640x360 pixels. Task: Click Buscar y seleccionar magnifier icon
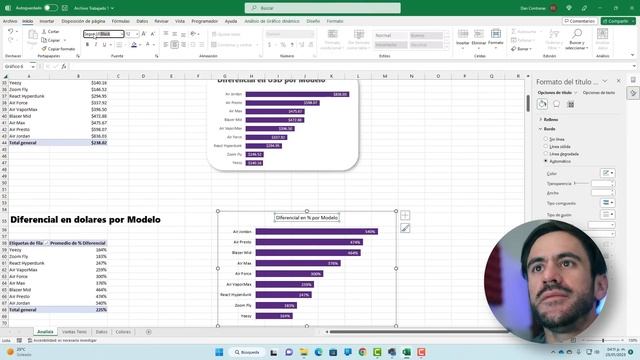pos(577,33)
